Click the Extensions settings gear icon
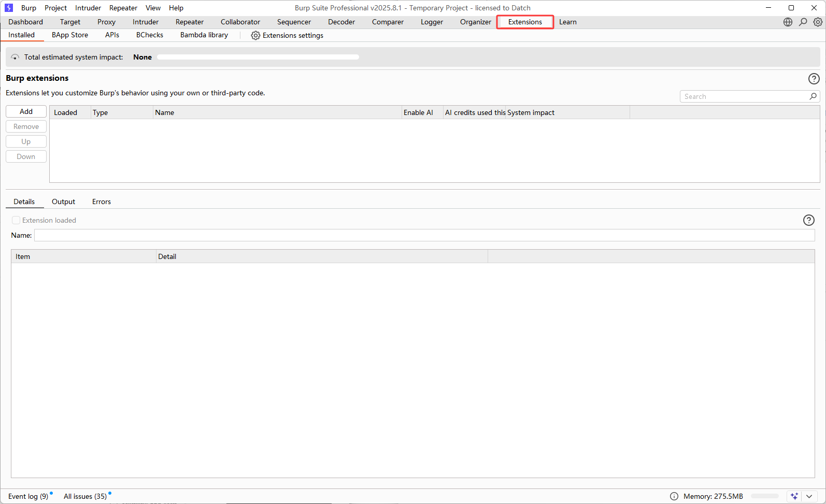826x504 pixels. (255, 35)
